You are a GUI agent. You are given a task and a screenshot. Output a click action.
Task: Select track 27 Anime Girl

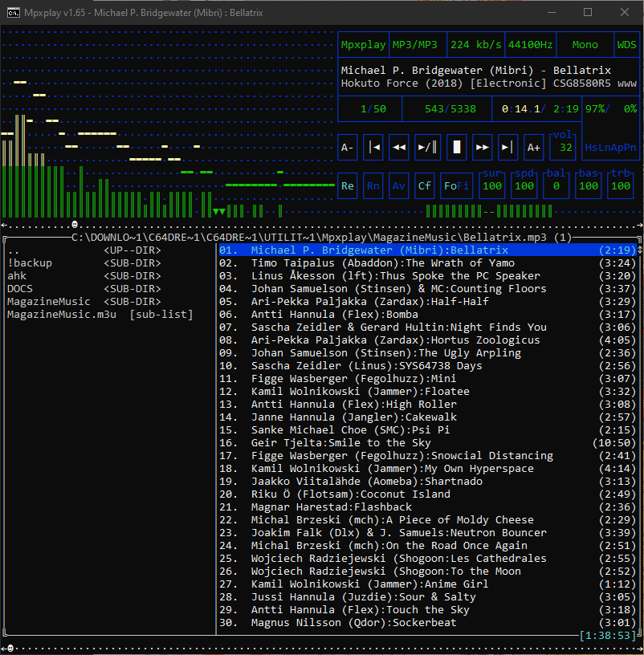click(427, 584)
